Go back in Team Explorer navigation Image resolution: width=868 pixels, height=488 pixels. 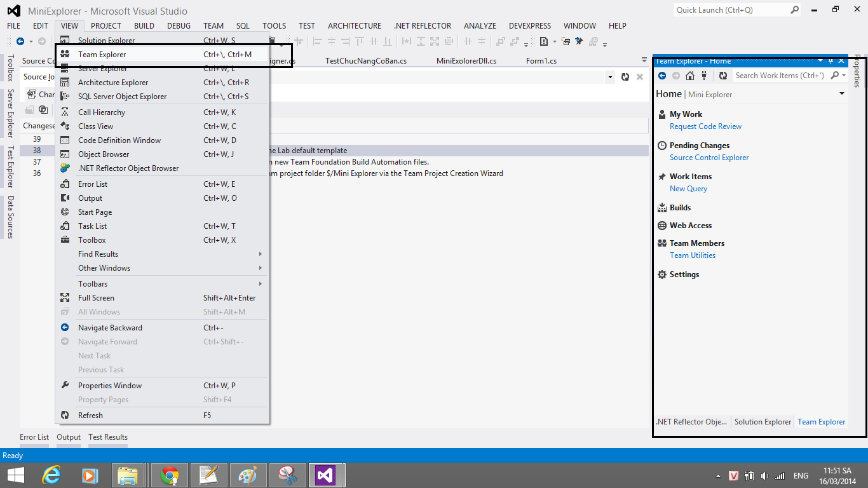662,76
